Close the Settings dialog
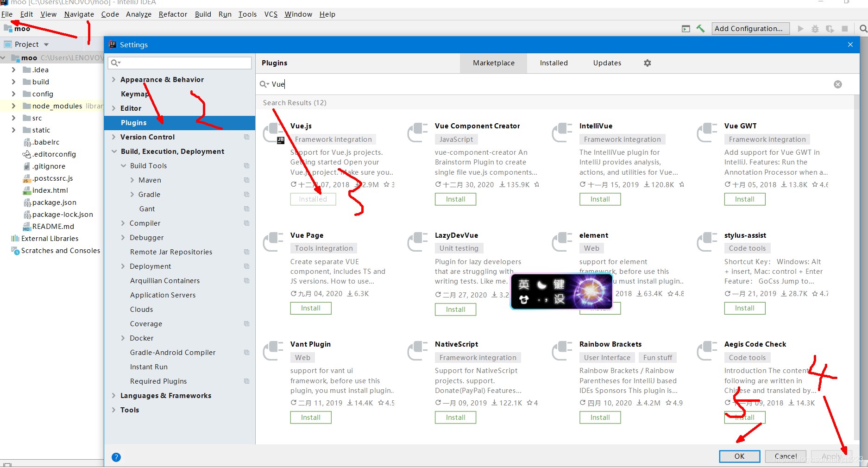Screen dimensions: 868x468 850,44
